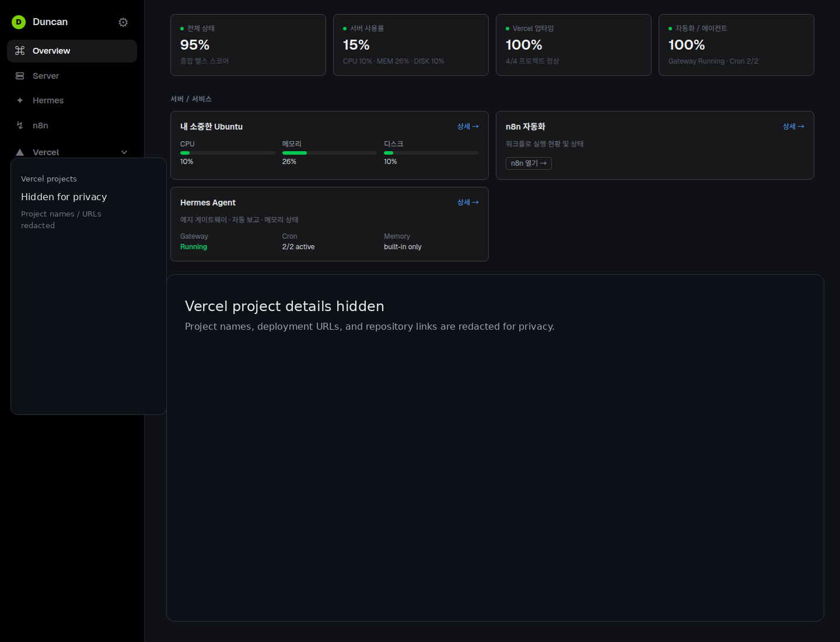The width and height of the screenshot is (840, 642).
Task: Click the 4/4 프로젝트 정상 subtitle
Action: [x=532, y=61]
